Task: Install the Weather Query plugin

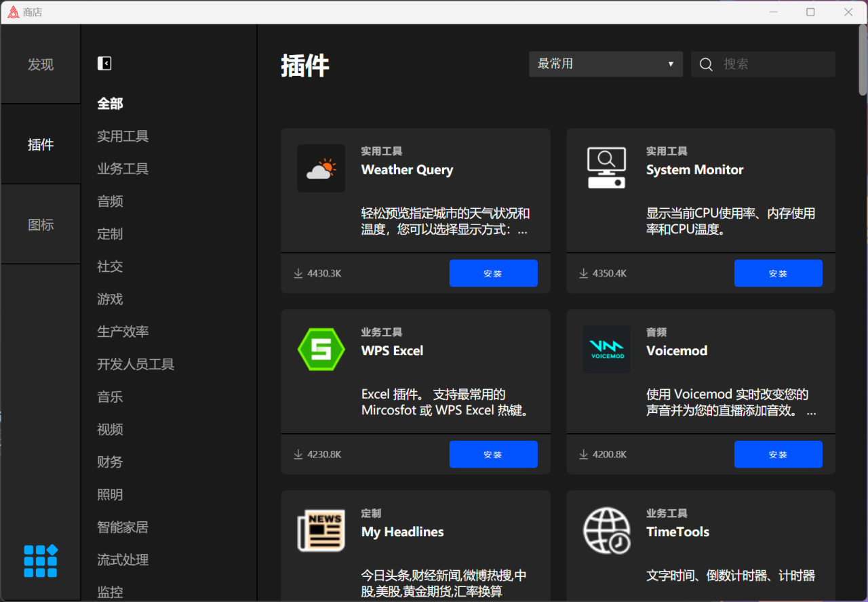Action: tap(494, 273)
